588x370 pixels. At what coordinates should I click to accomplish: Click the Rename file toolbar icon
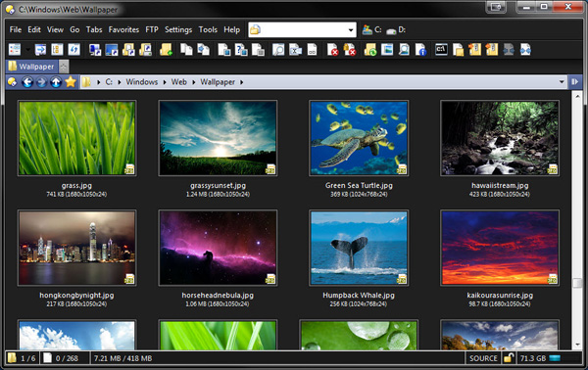pos(295,50)
